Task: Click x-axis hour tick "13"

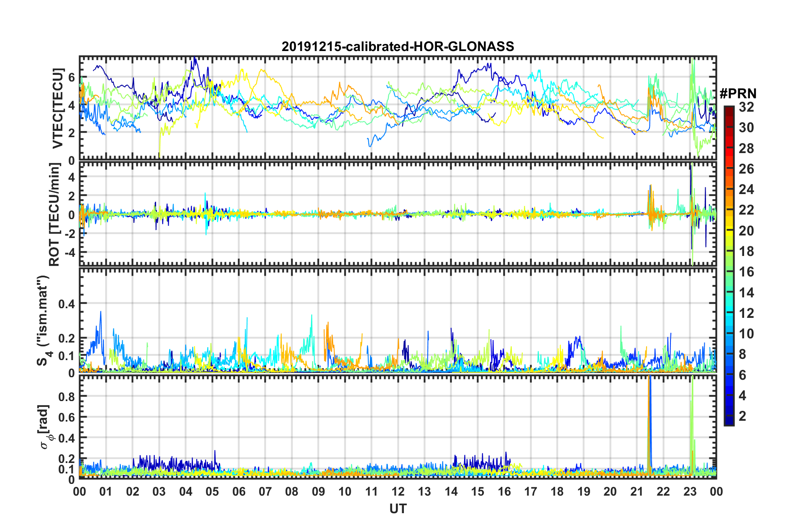Action: [424, 491]
